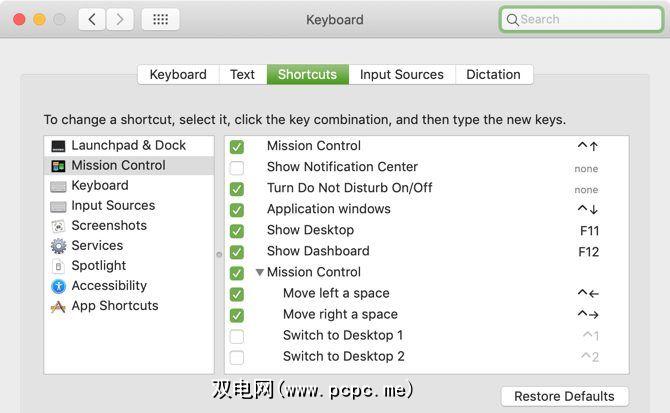
Task: Go forward with the right chevron button
Action: point(120,19)
